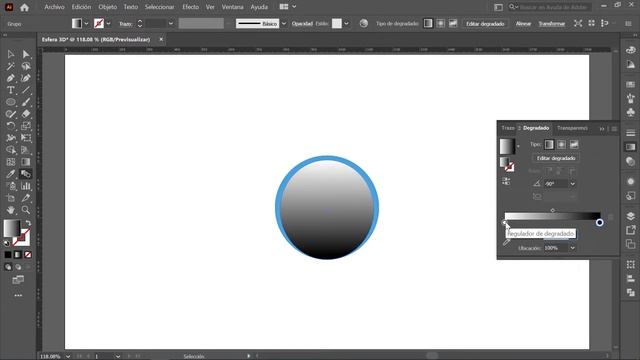Click the Opacidad link
This screenshot has width=640, height=360.
coord(302,24)
